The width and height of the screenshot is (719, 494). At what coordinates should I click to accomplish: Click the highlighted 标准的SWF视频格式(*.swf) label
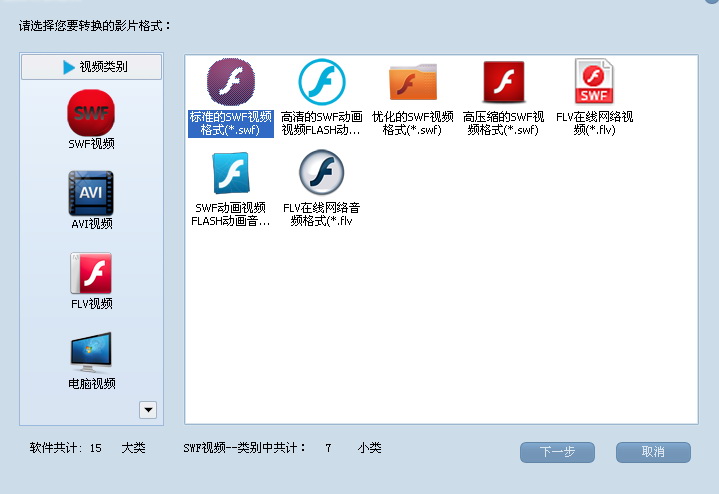[230, 123]
